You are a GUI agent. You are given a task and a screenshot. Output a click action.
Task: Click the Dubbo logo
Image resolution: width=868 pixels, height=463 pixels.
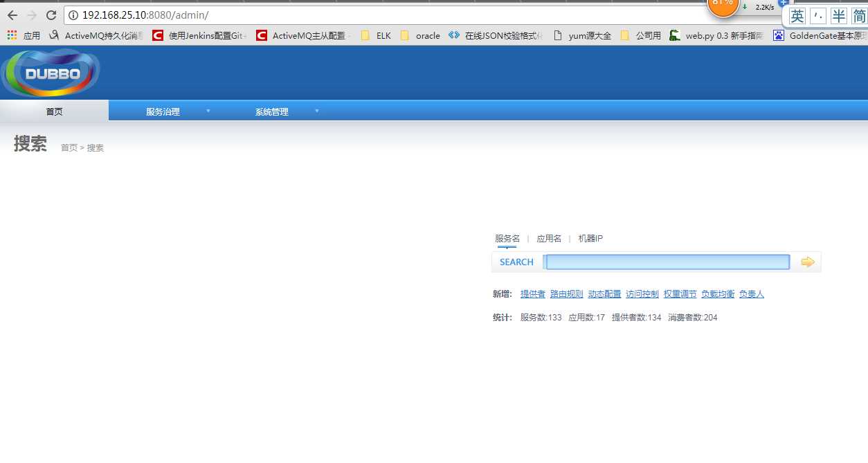[x=51, y=73]
